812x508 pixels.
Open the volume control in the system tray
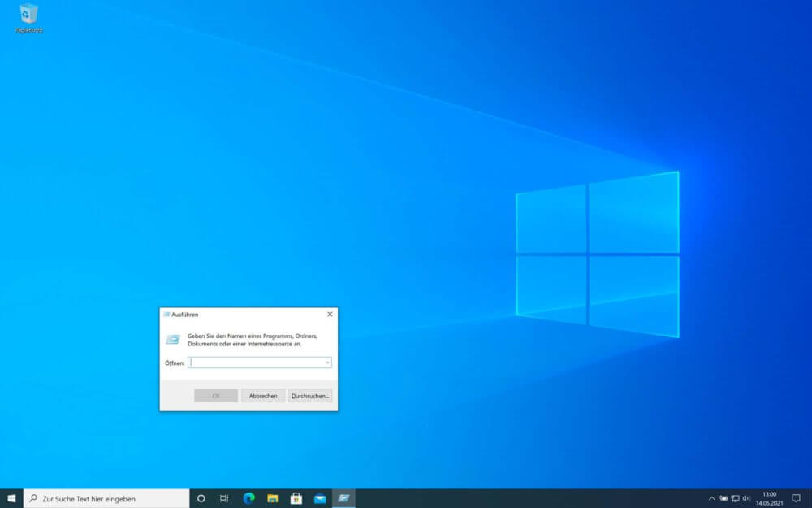click(x=745, y=498)
